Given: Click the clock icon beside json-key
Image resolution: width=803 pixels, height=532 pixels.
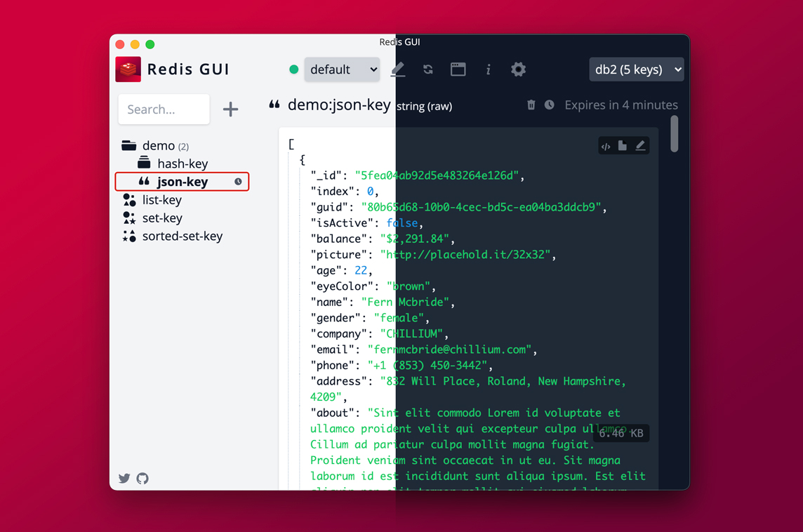Looking at the screenshot, I should click(238, 182).
